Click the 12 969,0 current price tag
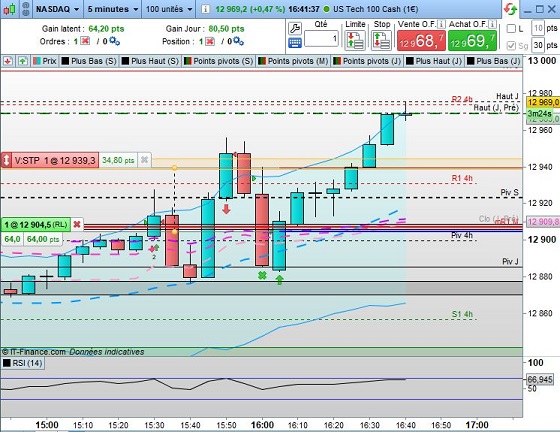Viewport: 560px width, 432px height. point(543,102)
